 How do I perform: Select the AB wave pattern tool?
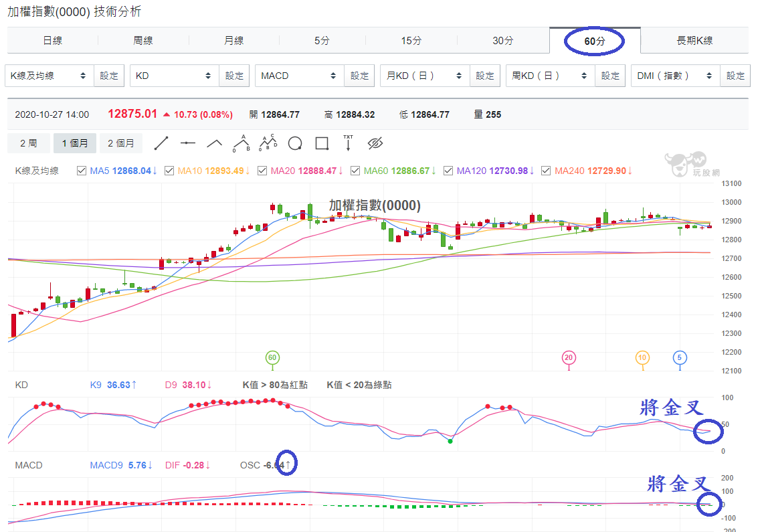242,143
